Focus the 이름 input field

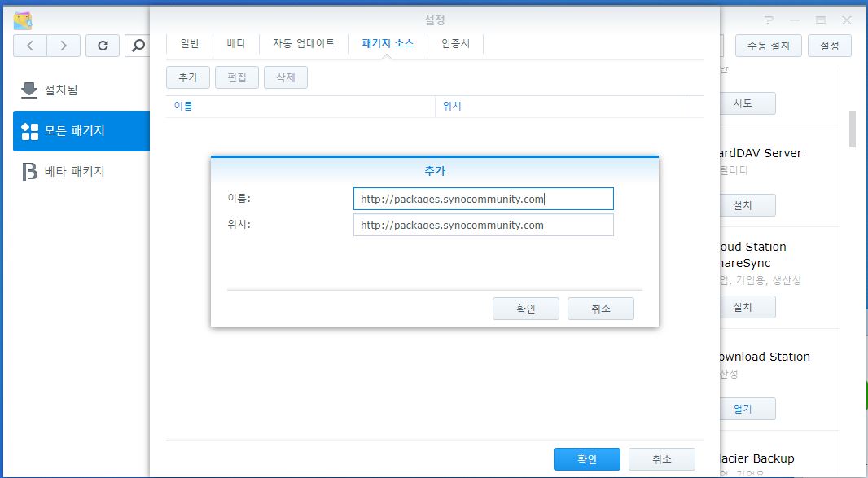pyautogui.click(x=484, y=199)
